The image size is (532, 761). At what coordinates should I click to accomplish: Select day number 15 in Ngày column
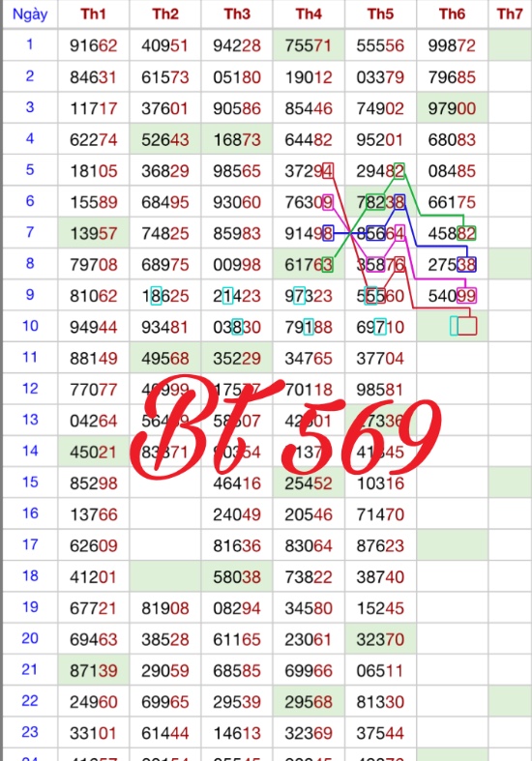click(x=30, y=483)
